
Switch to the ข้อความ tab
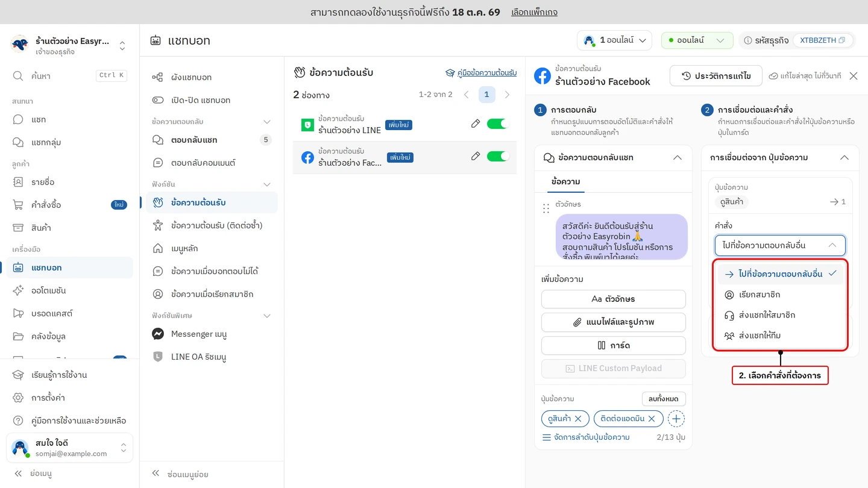pyautogui.click(x=565, y=181)
